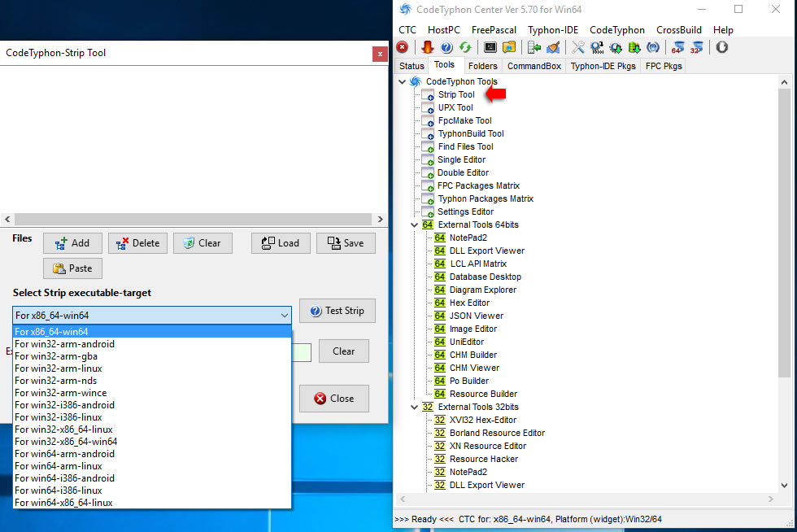
Task: Click the 32 icon next to Resource Hacker
Action: [x=440, y=459]
